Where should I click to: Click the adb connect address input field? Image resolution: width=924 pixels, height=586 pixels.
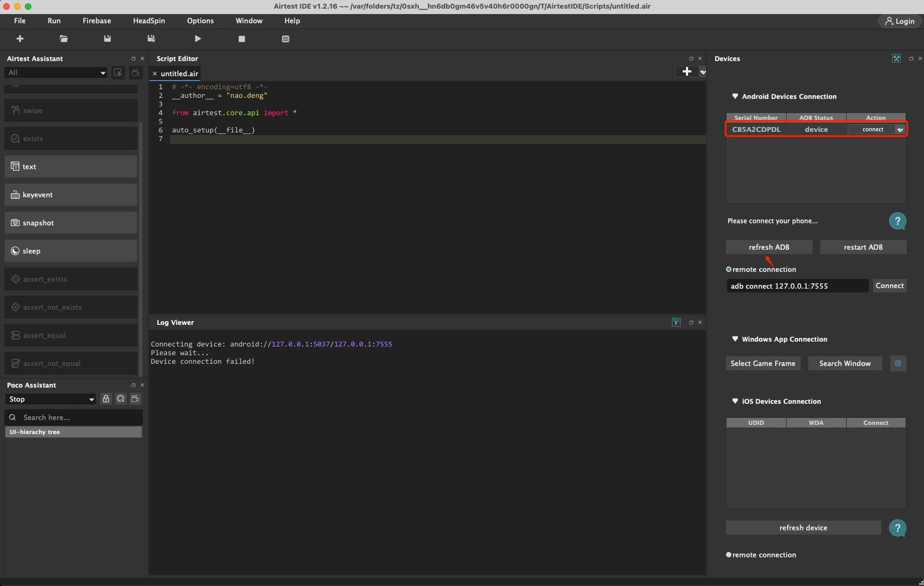[x=797, y=286]
